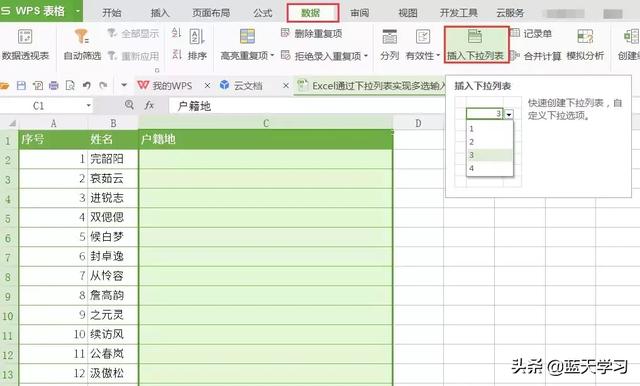Click the save icon in quick toolbar
The width and height of the screenshot is (640, 386).
(x=21, y=85)
